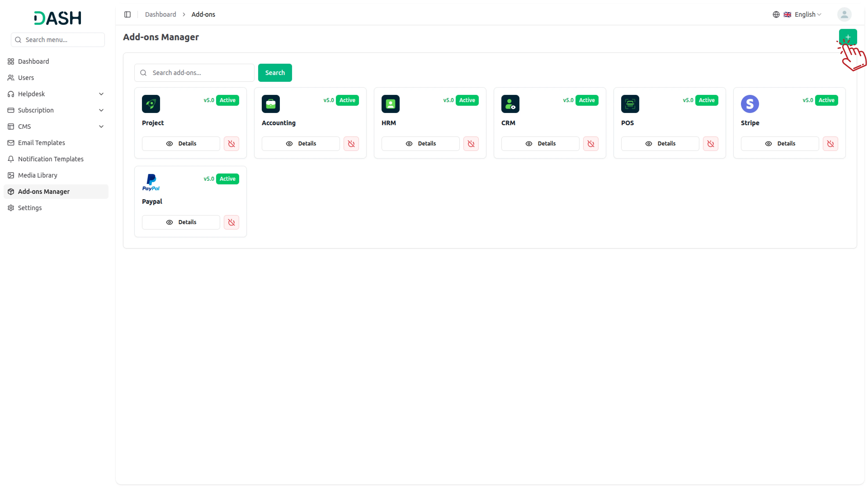The height and width of the screenshot is (488, 868).
Task: Click the PayPal logo icon
Action: pos(151,183)
